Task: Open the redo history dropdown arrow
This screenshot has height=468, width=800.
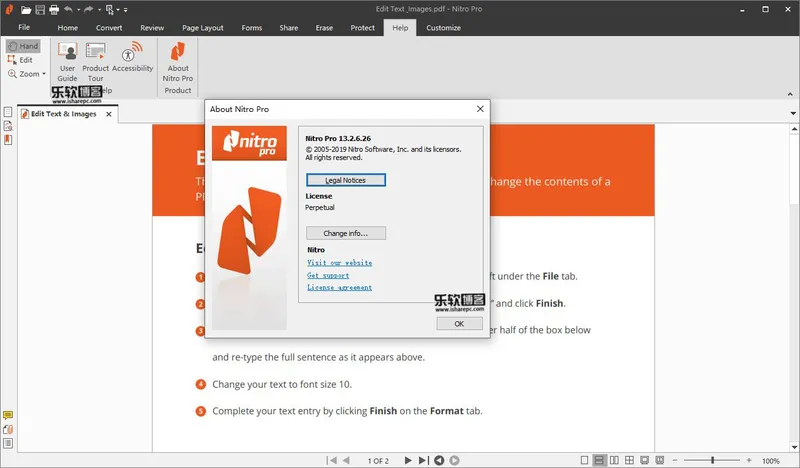Action: (x=99, y=10)
